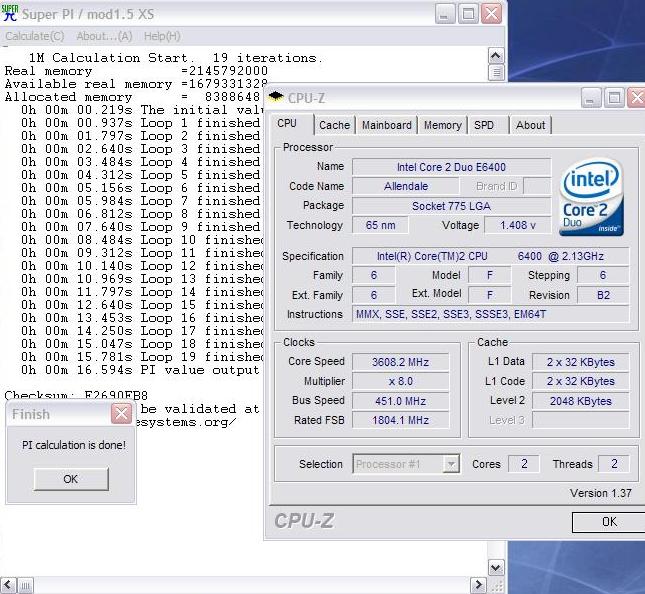Open Help(H) menu in Super PI
This screenshot has height=594, width=645.
pyautogui.click(x=162, y=36)
